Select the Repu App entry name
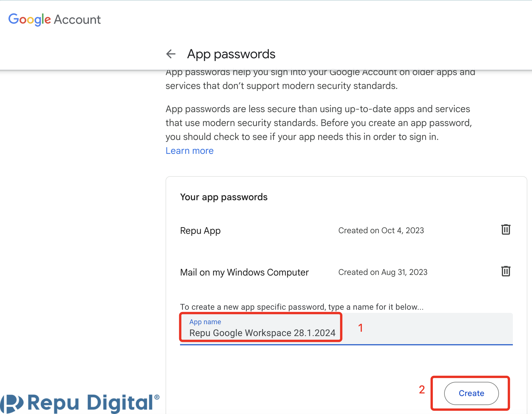The width and height of the screenshot is (532, 414). point(200,231)
